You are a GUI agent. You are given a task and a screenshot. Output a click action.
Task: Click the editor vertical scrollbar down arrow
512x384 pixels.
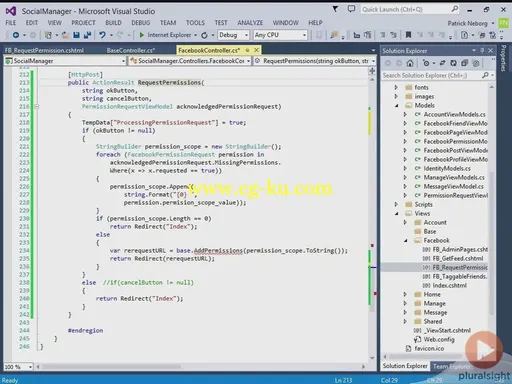(x=372, y=358)
